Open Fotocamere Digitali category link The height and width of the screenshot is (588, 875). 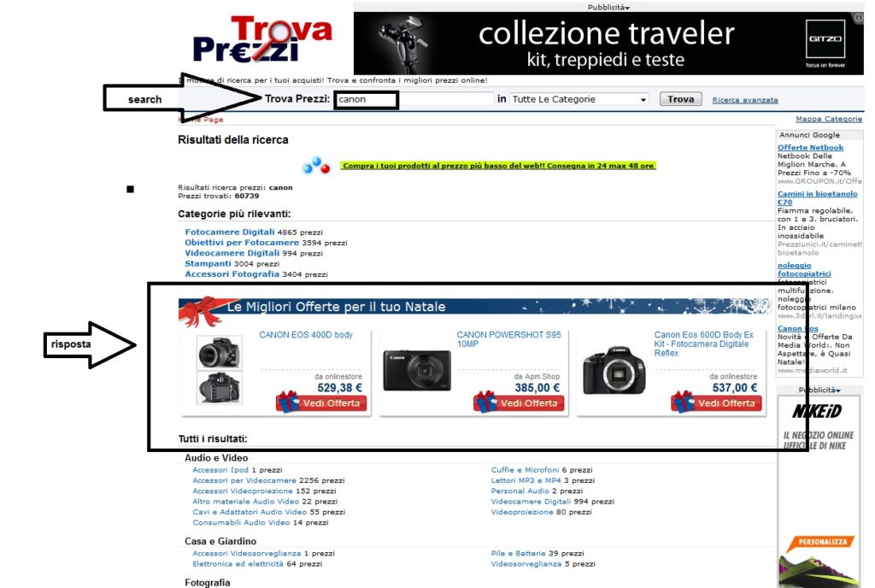(x=230, y=232)
